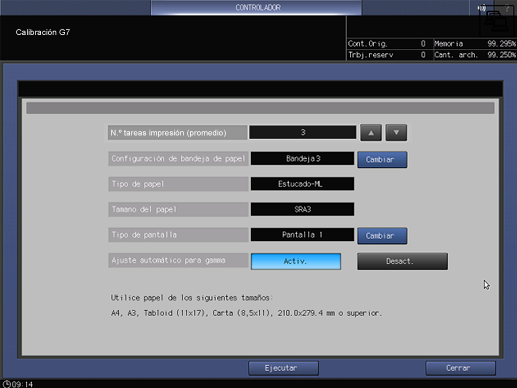Click Cambiar next to Pantalla 1
This screenshot has height=388, width=517.
pyautogui.click(x=382, y=236)
